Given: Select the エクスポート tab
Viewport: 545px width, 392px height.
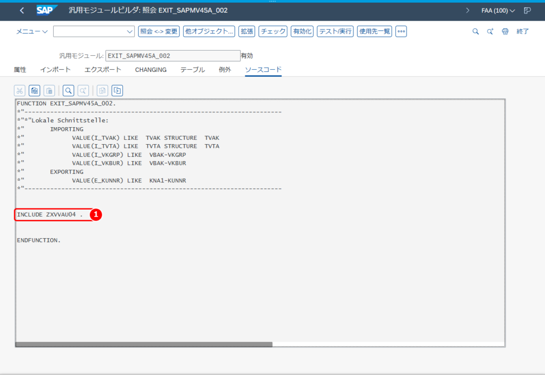Looking at the screenshot, I should [103, 70].
